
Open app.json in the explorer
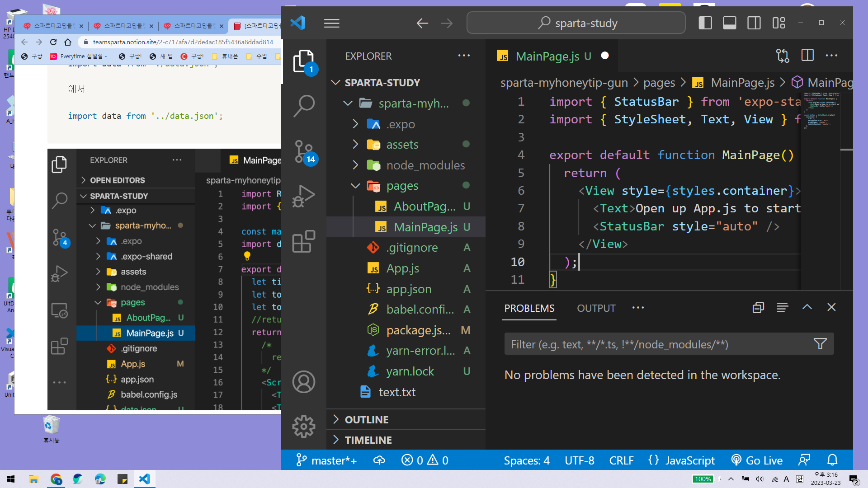(406, 289)
